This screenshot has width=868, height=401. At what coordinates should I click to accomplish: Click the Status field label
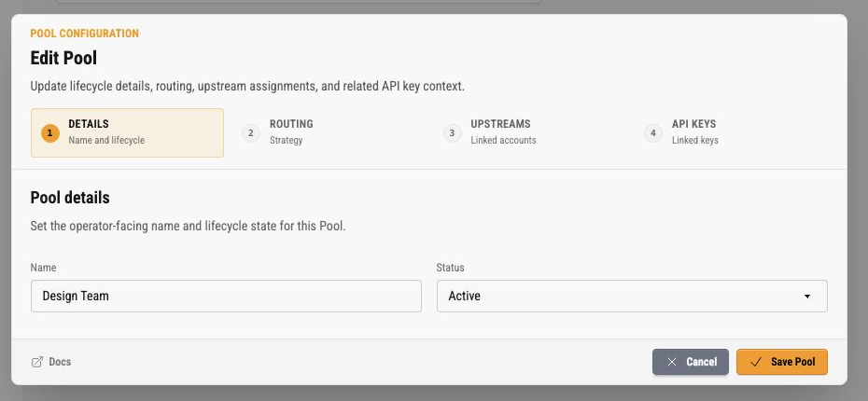click(x=450, y=267)
